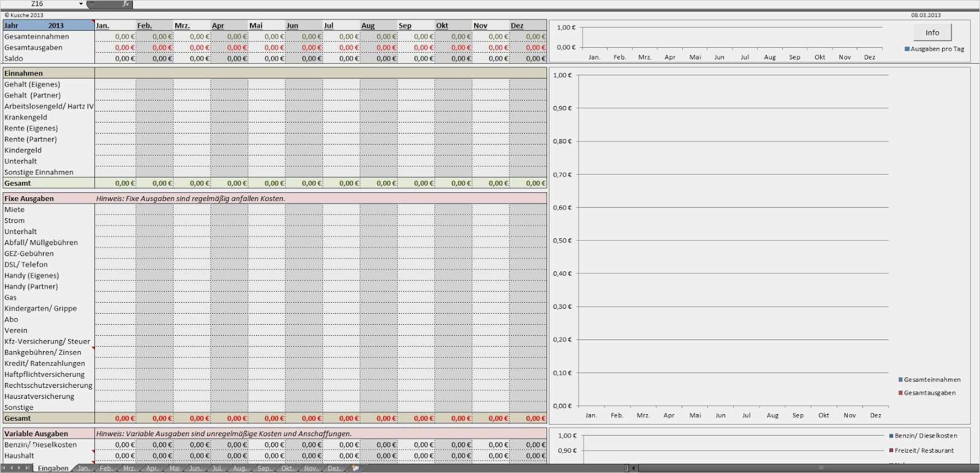
Task: Click the previous sheet navigation arrow
Action: (x=12, y=468)
